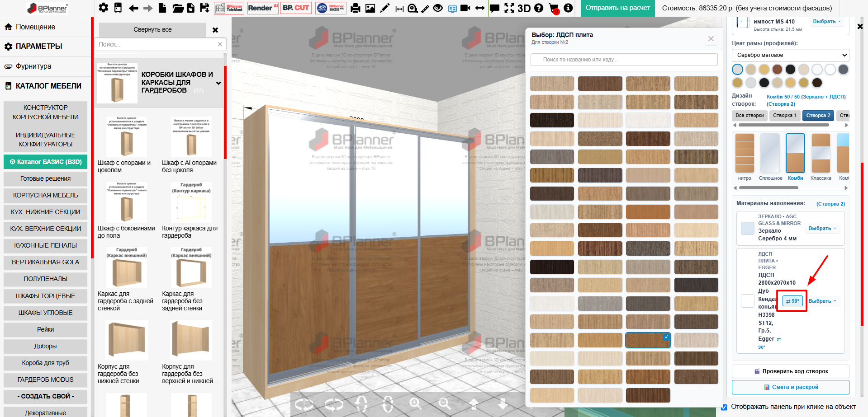The height and width of the screenshot is (417, 868).
Task: Toggle the 3D view mode
Action: click(x=524, y=8)
